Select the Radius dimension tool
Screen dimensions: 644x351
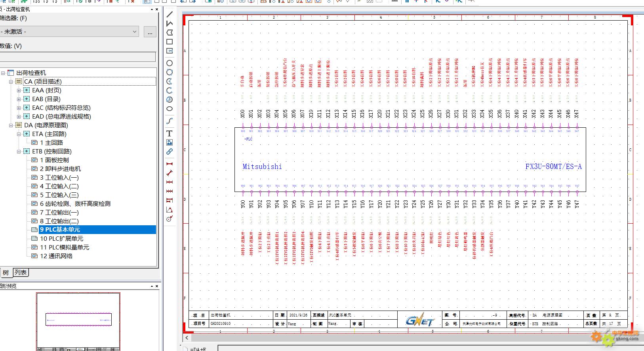170,219
